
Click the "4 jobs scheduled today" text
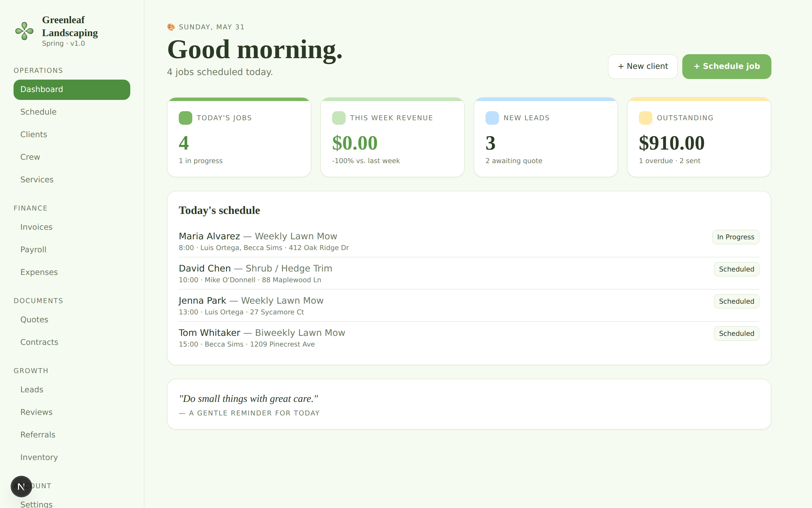[220, 72]
